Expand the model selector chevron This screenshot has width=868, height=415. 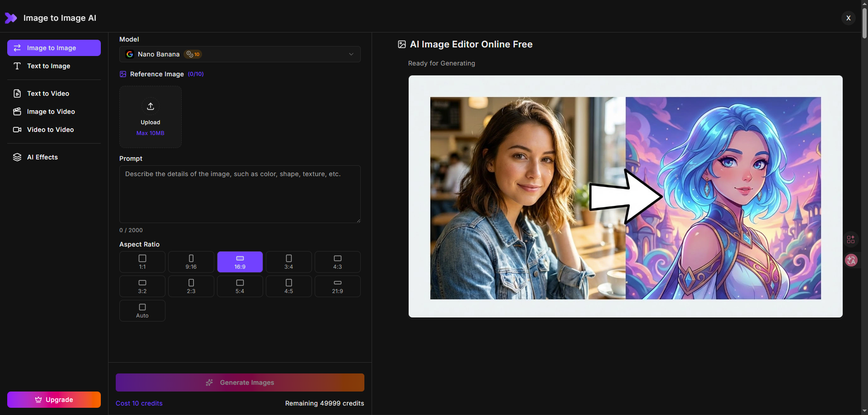(x=351, y=54)
